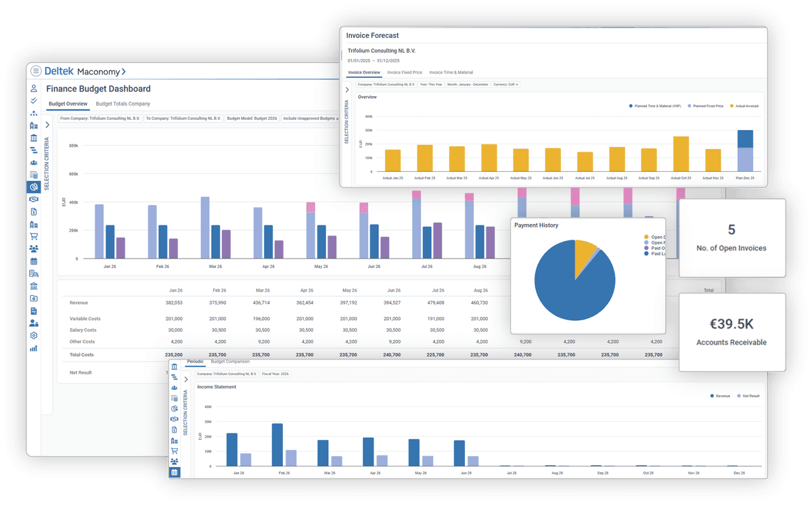Image resolution: width=812 pixels, height=505 pixels.
Task: Click the yellow swatch in Payment History legend
Action: coord(646,237)
